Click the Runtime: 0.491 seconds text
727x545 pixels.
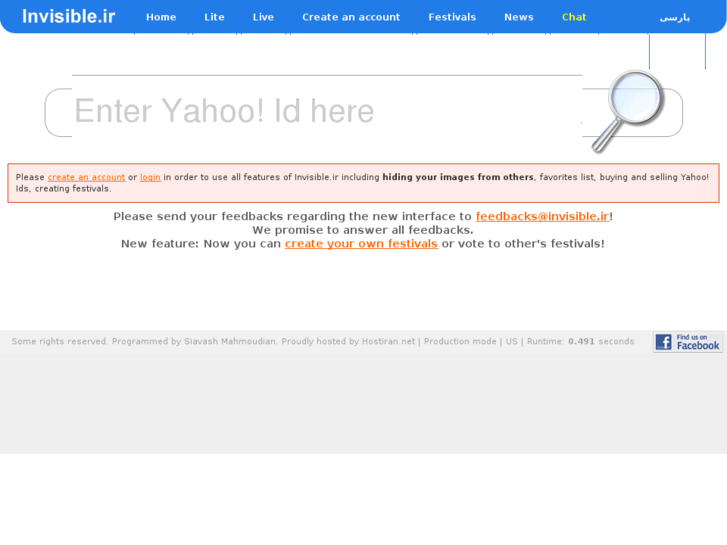pyautogui.click(x=580, y=341)
